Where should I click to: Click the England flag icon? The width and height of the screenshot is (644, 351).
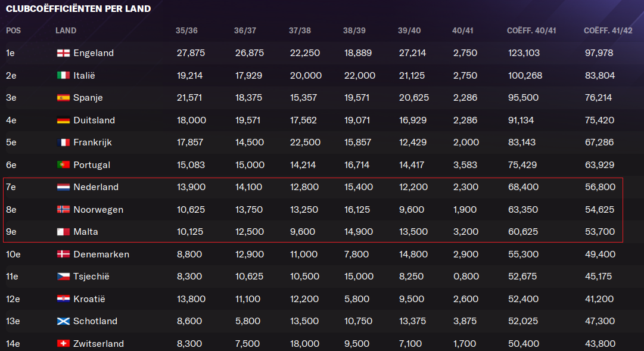click(x=63, y=53)
